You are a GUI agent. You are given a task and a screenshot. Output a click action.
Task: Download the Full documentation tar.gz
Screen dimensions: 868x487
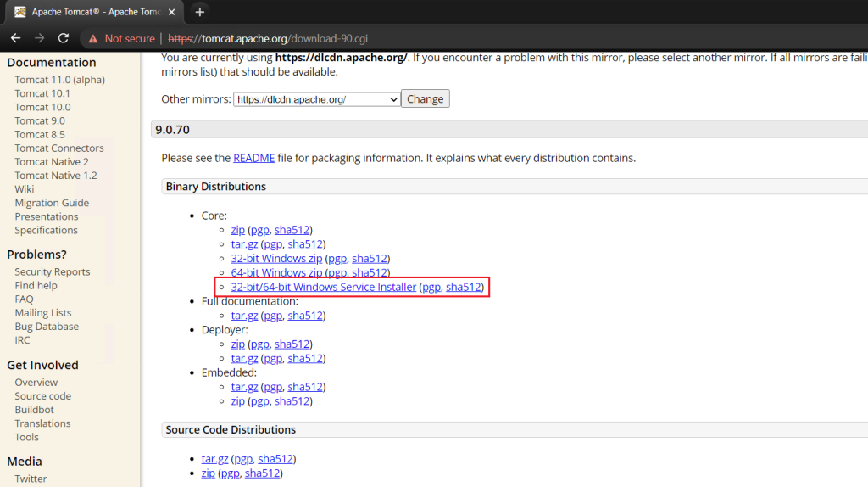click(x=244, y=316)
